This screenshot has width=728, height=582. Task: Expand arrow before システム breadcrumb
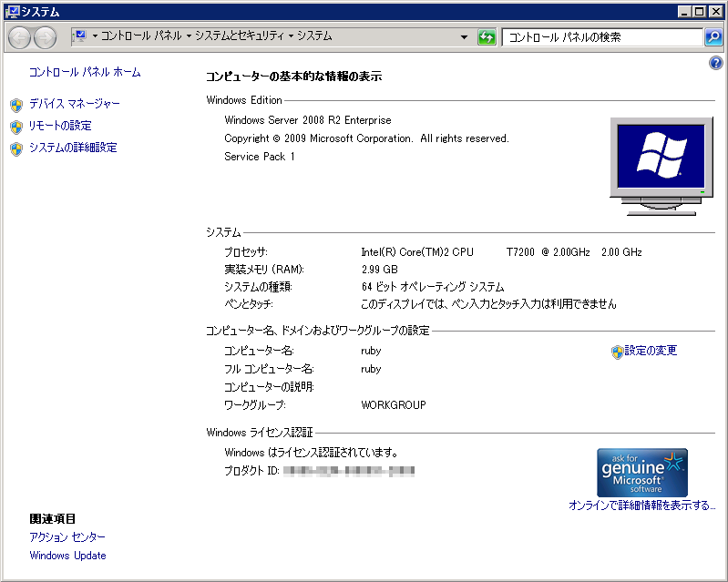(291, 36)
